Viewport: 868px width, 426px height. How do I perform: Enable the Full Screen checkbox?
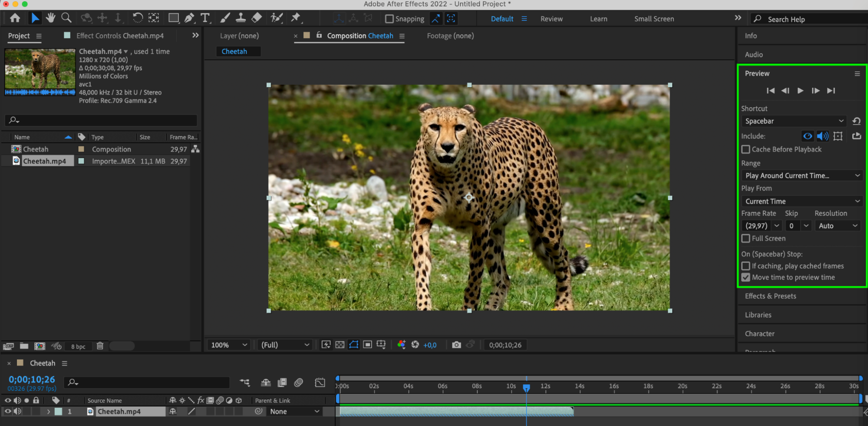click(x=746, y=238)
